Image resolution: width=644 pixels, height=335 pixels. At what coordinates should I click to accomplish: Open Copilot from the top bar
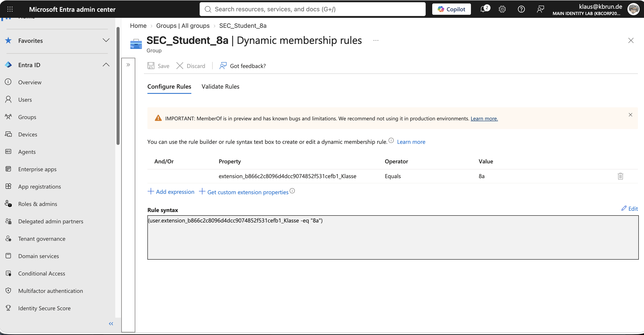451,9
